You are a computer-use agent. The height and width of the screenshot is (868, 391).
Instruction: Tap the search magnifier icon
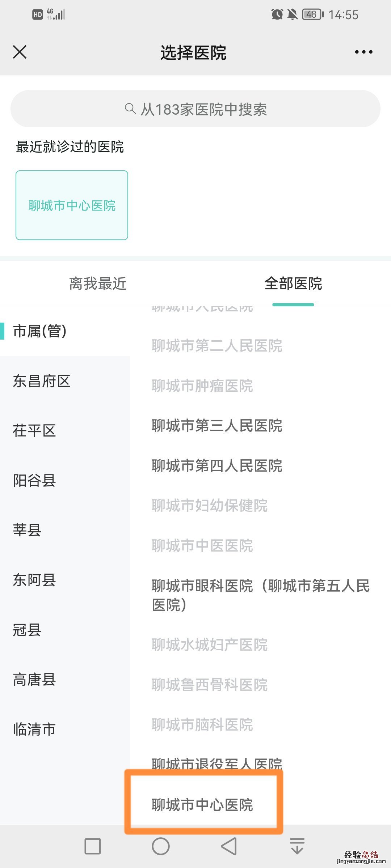(x=130, y=109)
